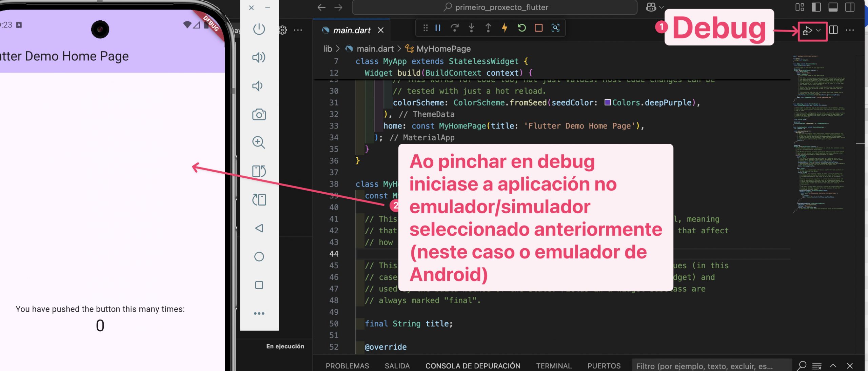Click the Step Over debug button
Screen dimensions: 868x371
pos(454,28)
